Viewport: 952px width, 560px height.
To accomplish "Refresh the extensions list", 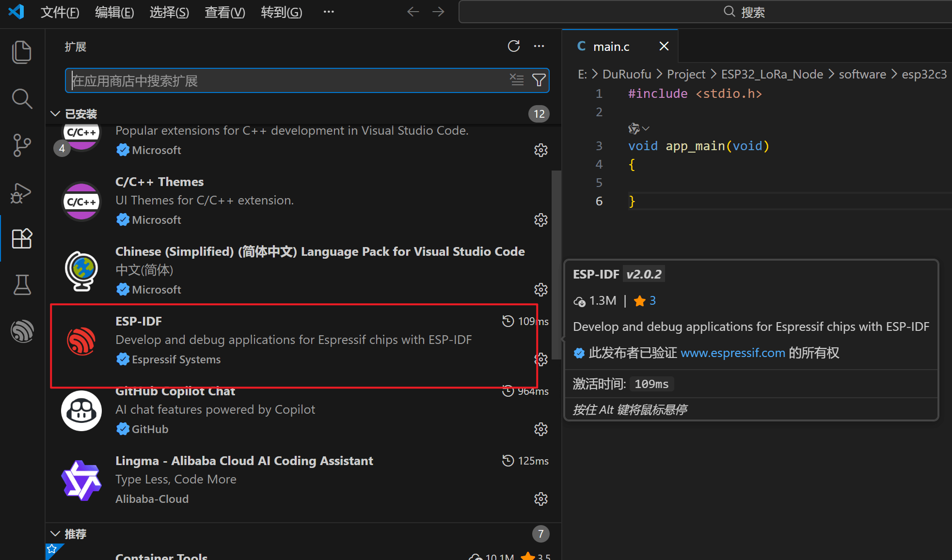I will point(514,46).
